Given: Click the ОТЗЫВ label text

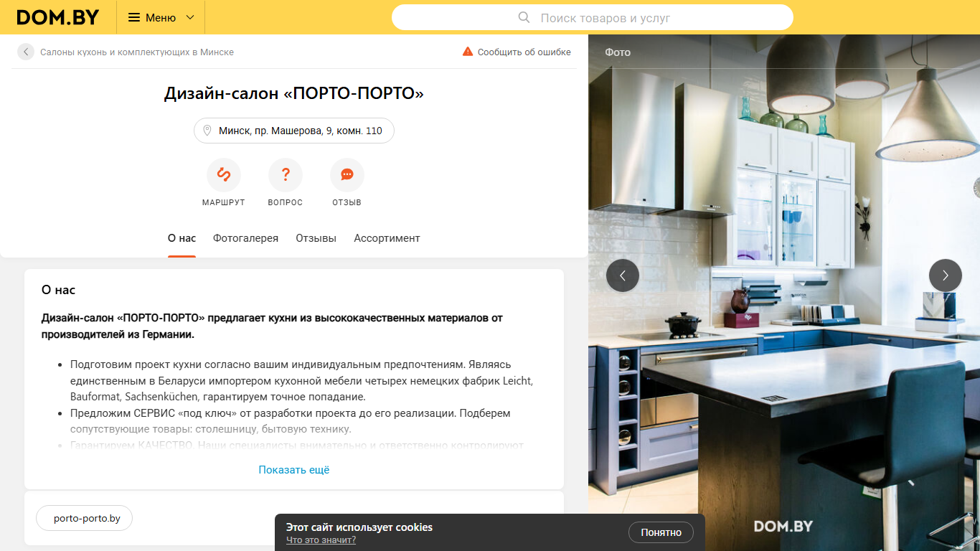Looking at the screenshot, I should click(x=347, y=202).
